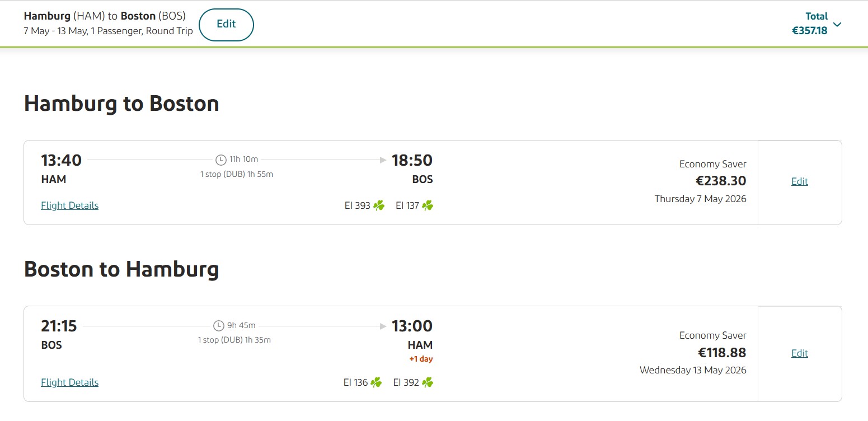Edit the Wednesday 13 May return flight

pyautogui.click(x=799, y=353)
